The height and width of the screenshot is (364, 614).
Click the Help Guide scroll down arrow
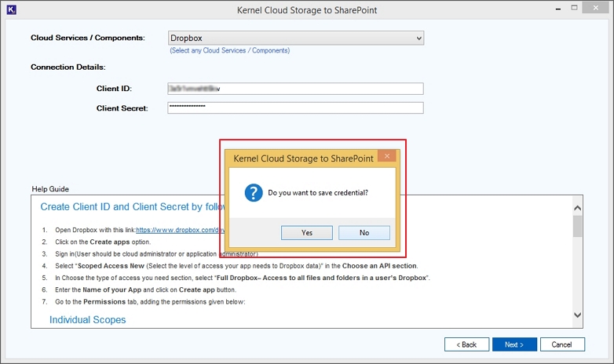[x=577, y=315]
